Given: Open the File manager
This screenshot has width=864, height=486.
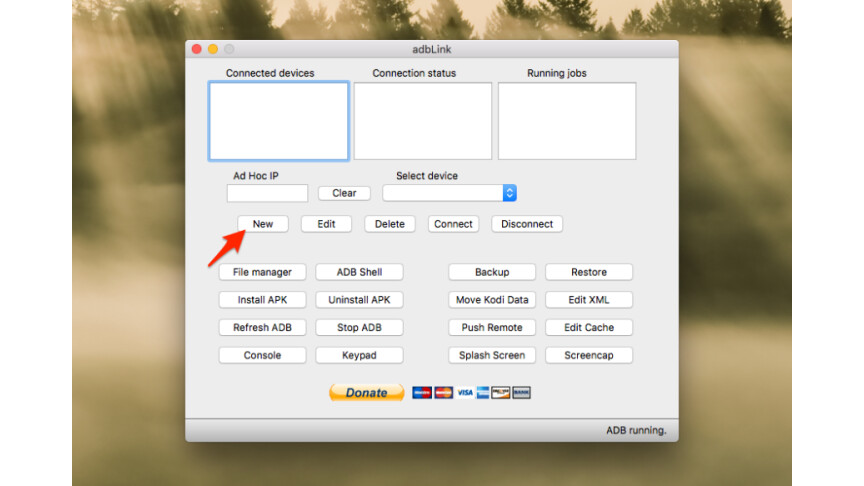Looking at the screenshot, I should pyautogui.click(x=262, y=272).
